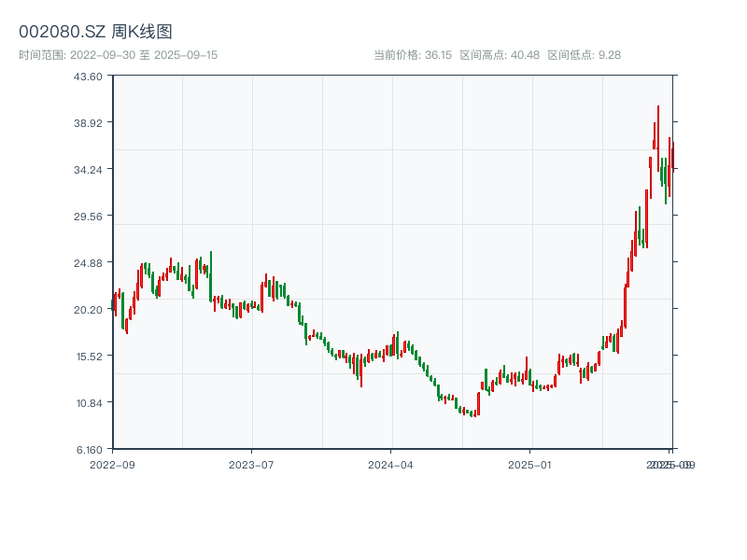This screenshot has width=747, height=560.
Task: Click the y-axis value 10.84
Action: (89, 403)
